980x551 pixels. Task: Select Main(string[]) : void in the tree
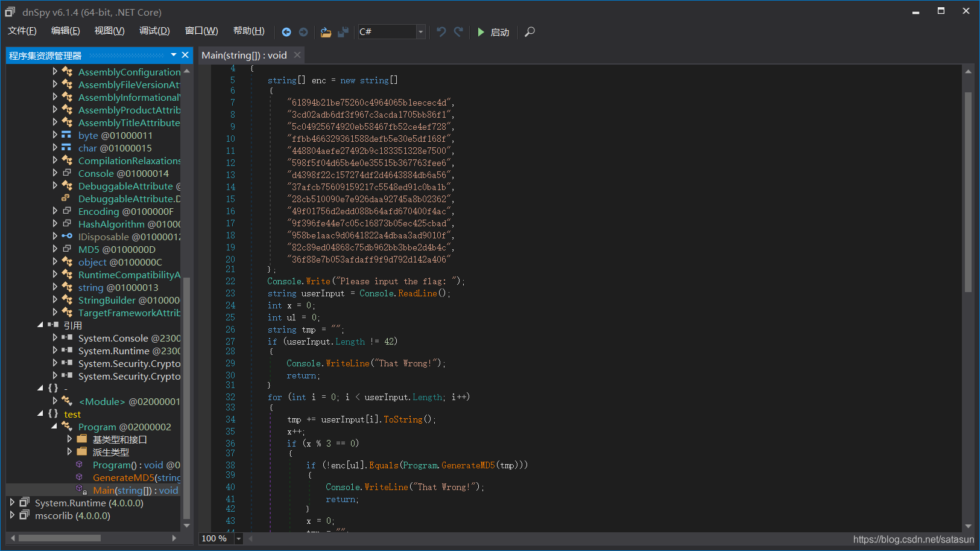pyautogui.click(x=136, y=490)
